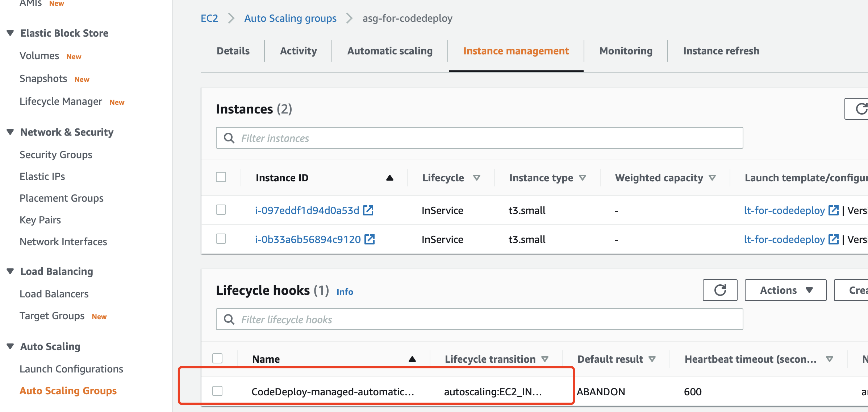Viewport: 868px width, 412px height.
Task: Open the Monitoring tab
Action: click(626, 51)
